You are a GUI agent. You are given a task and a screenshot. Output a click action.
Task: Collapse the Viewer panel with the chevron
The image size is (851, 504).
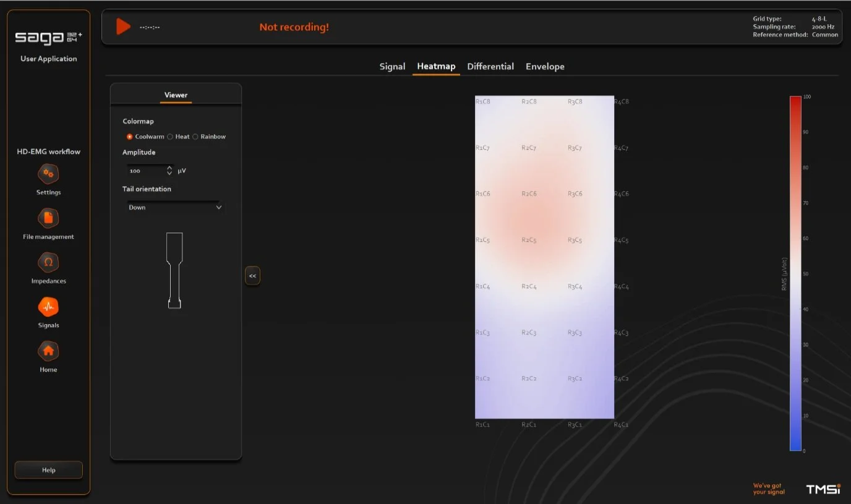252,275
